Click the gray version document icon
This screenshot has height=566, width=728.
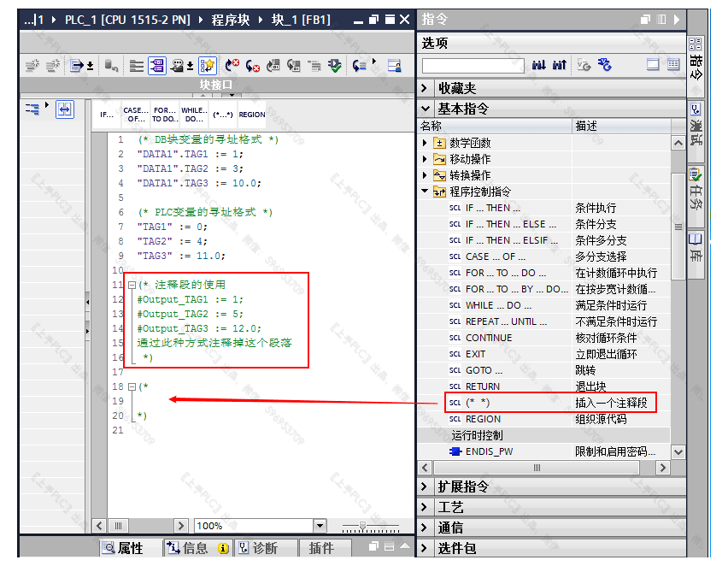[584, 65]
